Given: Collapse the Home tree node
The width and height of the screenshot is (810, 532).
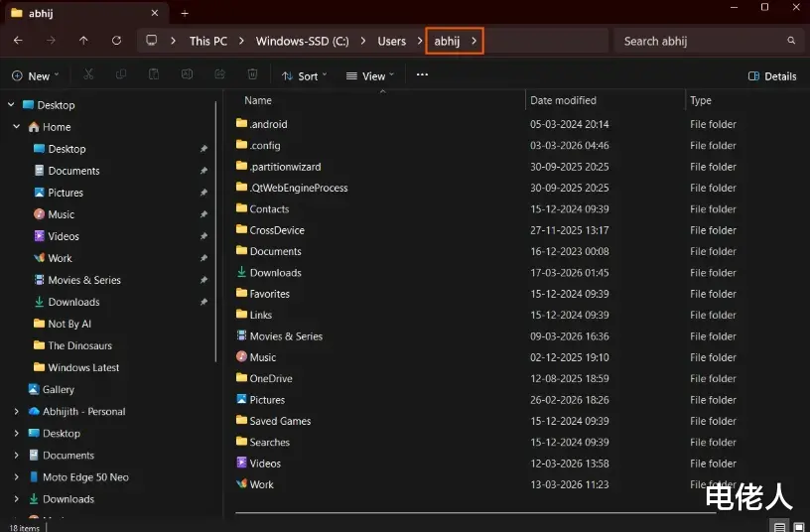Looking at the screenshot, I should click(x=17, y=127).
